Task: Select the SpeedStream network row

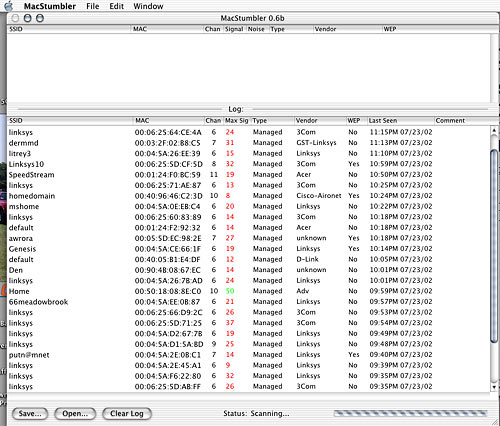Action: tap(249, 175)
